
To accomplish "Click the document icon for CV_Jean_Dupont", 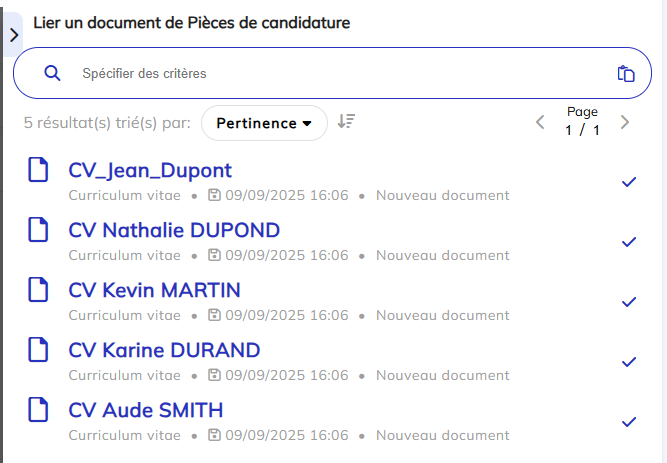I will pos(38,169).
